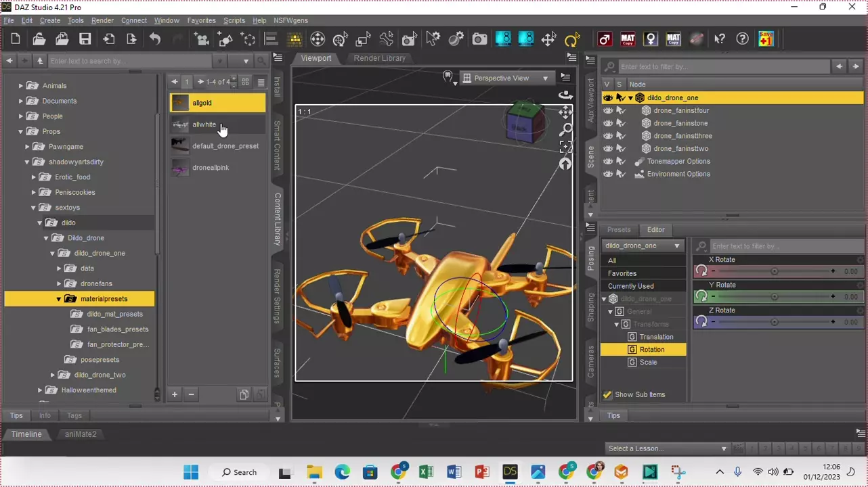Click the X Rotate slider handle

pyautogui.click(x=775, y=271)
